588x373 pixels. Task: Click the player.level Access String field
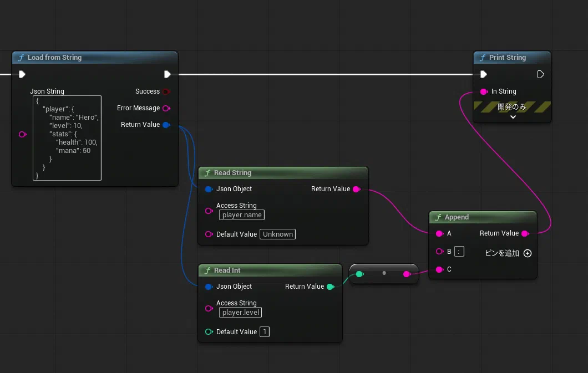click(x=240, y=313)
